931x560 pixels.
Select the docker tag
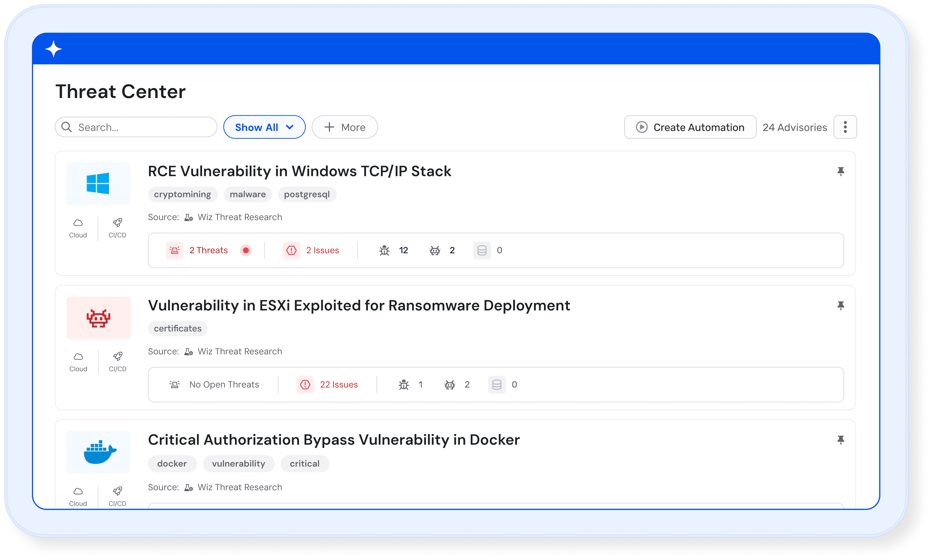click(172, 463)
